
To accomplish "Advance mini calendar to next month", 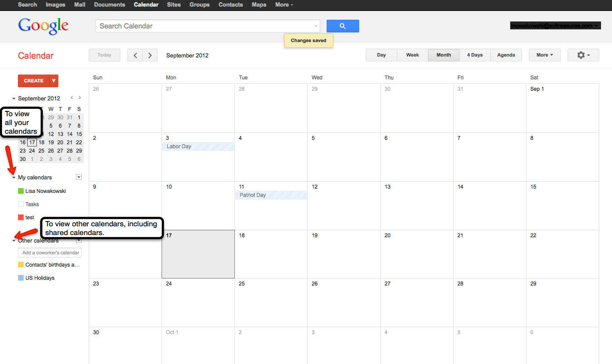I will coord(79,98).
